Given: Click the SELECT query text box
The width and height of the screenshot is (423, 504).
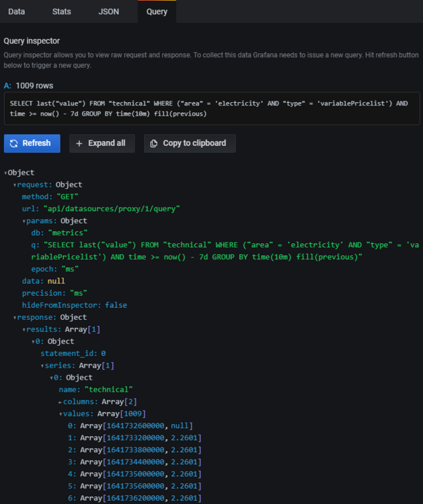Looking at the screenshot, I should [x=212, y=109].
